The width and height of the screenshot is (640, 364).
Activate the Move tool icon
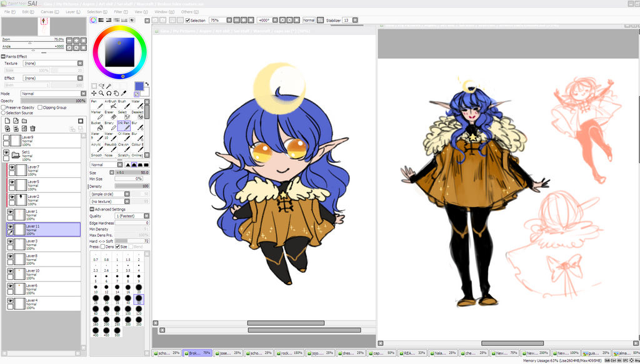(x=94, y=93)
